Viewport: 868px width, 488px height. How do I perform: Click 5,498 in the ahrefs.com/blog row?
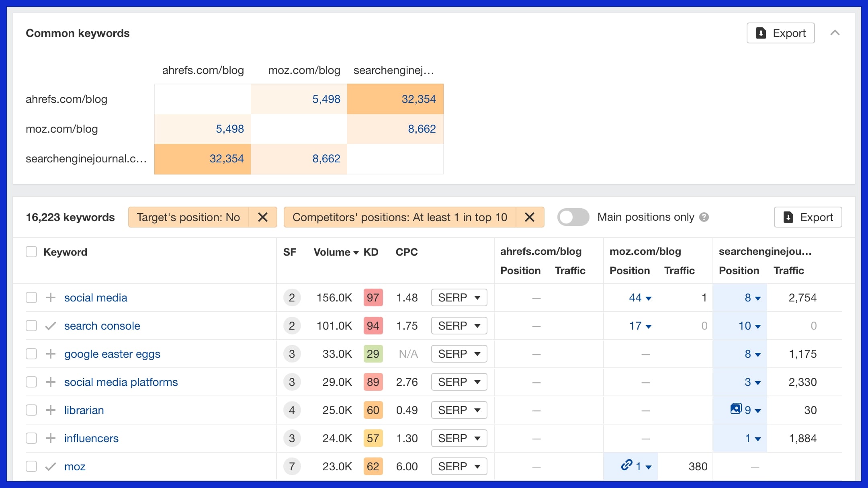pos(326,99)
